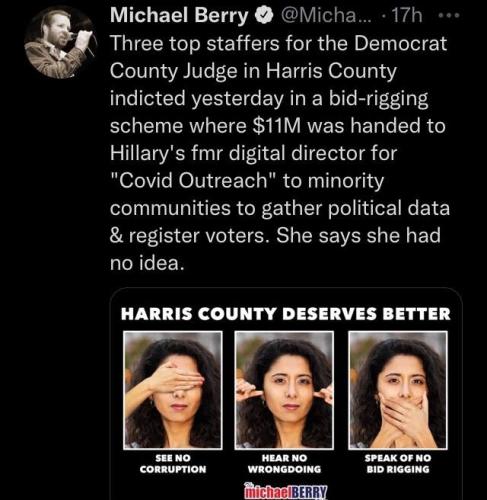Open the three-dot more options menu
Screen dimensions: 487x500
(449, 15)
